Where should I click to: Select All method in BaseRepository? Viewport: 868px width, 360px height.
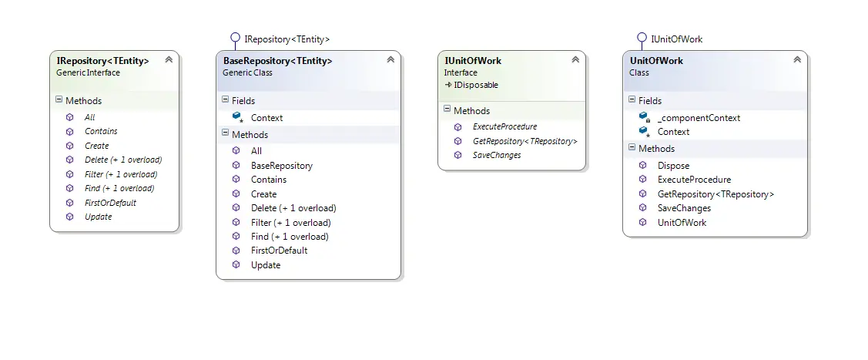(256, 150)
